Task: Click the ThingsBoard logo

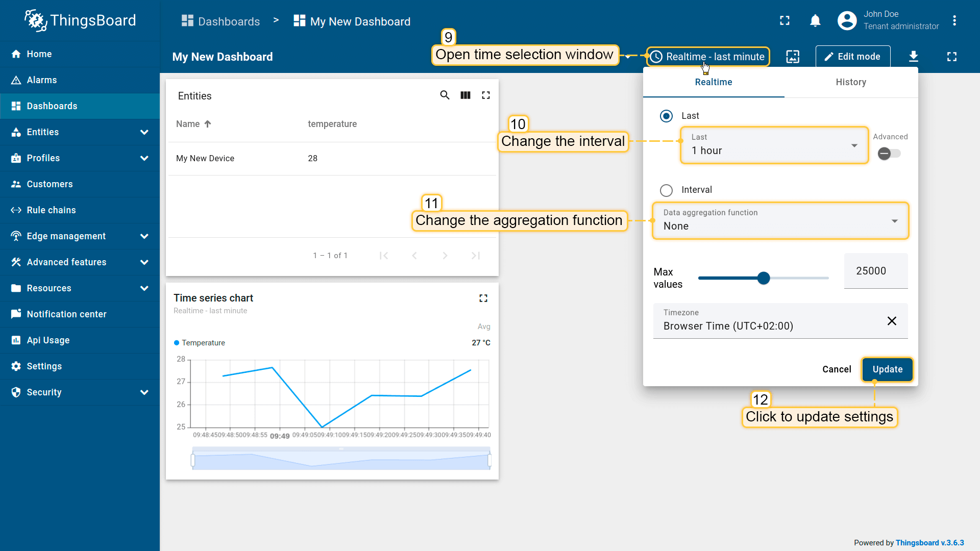Action: coord(80,20)
